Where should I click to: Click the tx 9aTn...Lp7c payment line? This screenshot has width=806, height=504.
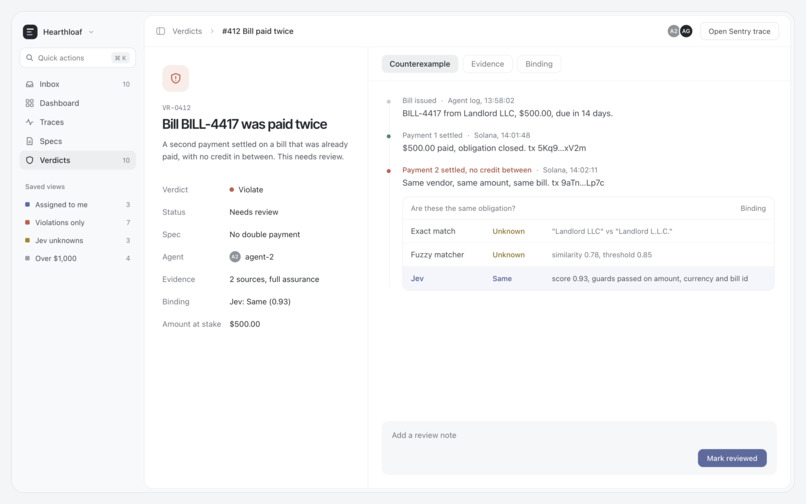click(503, 183)
